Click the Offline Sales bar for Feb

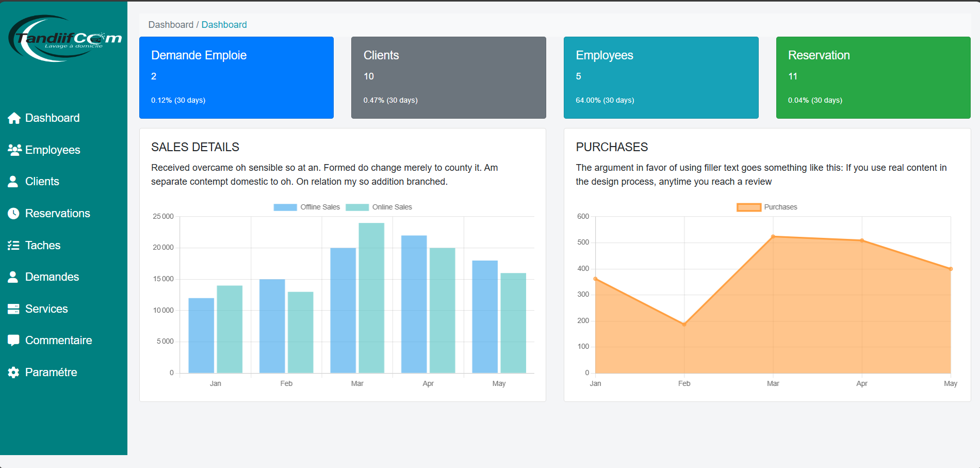(x=272, y=326)
